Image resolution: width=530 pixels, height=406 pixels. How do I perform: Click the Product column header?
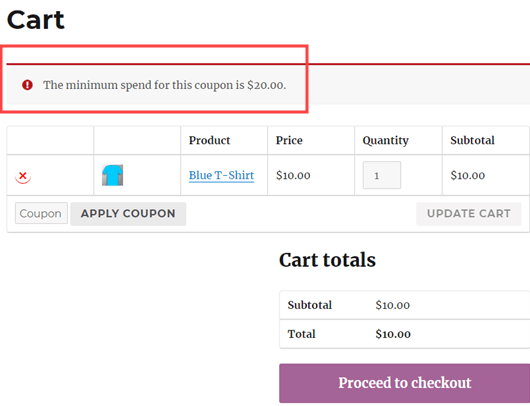point(210,140)
